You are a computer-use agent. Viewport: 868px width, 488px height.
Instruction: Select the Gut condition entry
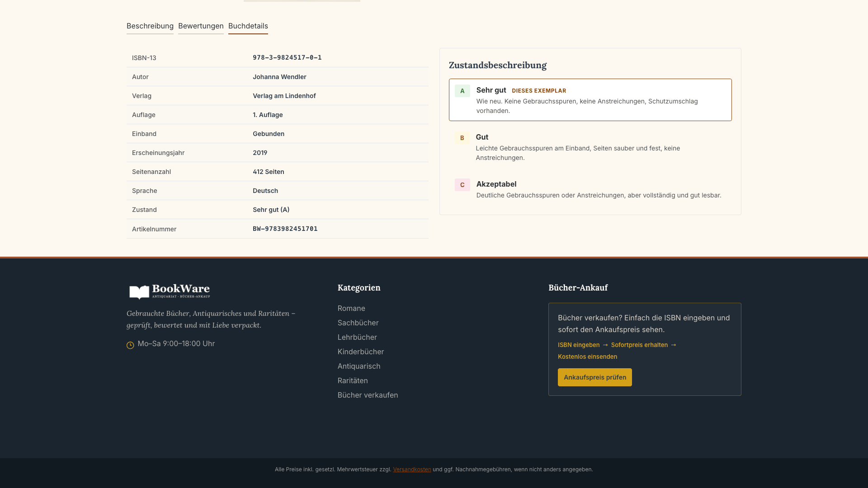(590, 147)
